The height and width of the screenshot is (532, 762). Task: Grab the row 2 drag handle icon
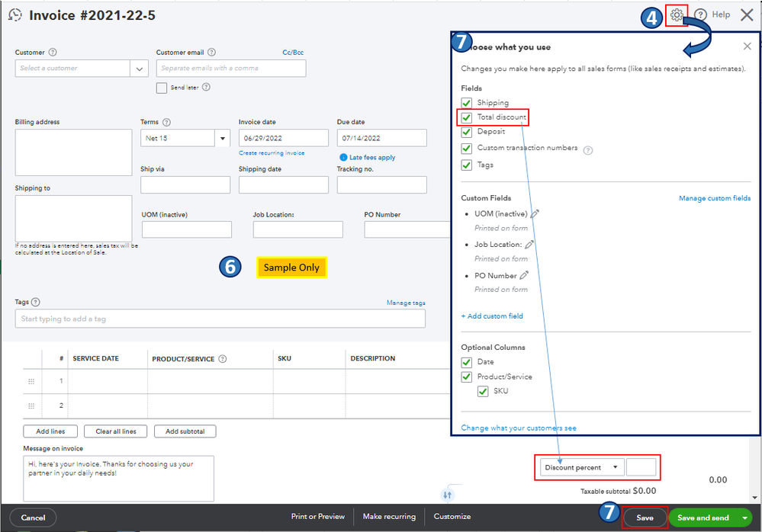coord(31,405)
